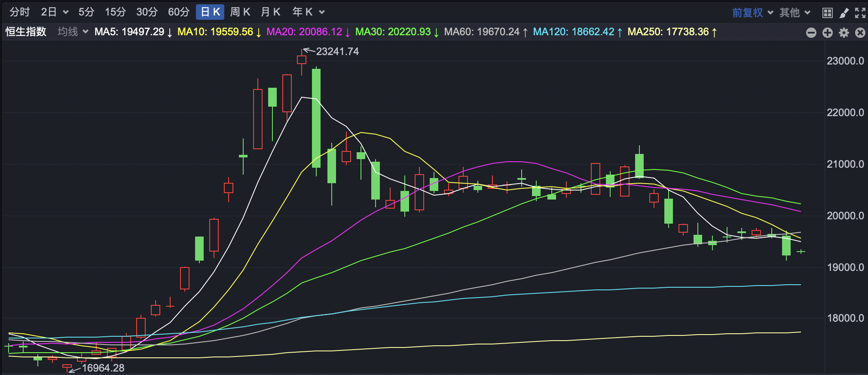The height and width of the screenshot is (375, 868).
Task: Select the 日K daily candlestick tab
Action: click(x=210, y=12)
